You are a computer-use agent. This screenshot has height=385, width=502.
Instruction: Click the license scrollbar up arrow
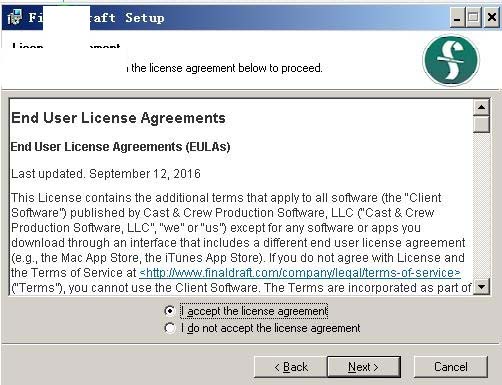(x=481, y=107)
